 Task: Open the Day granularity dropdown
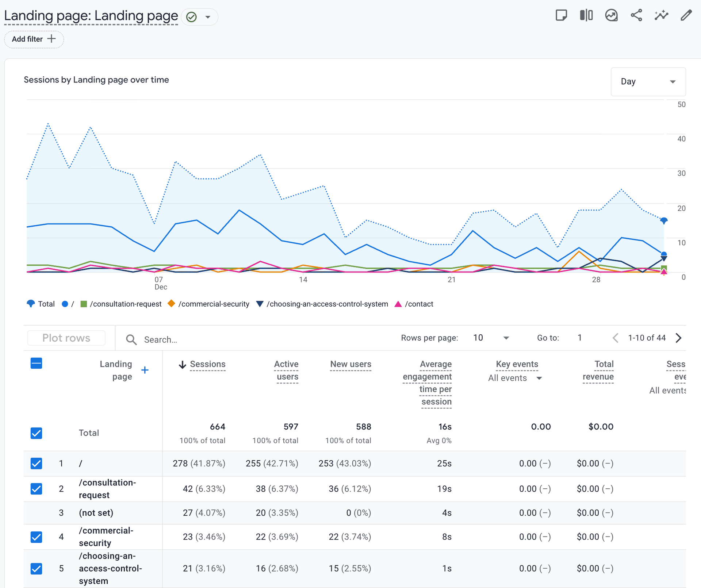coord(648,82)
